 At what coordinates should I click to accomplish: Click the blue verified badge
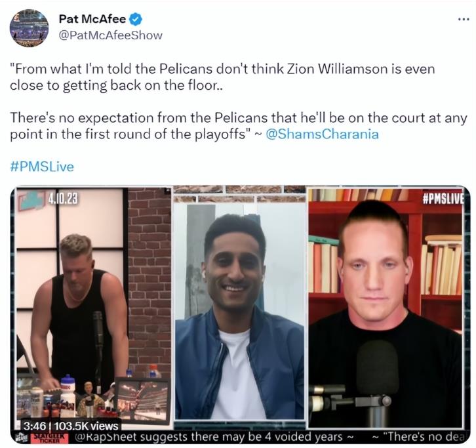[x=136, y=20]
